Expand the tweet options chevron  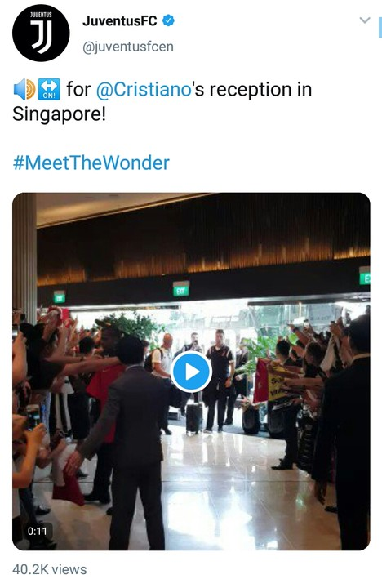click(364, 20)
